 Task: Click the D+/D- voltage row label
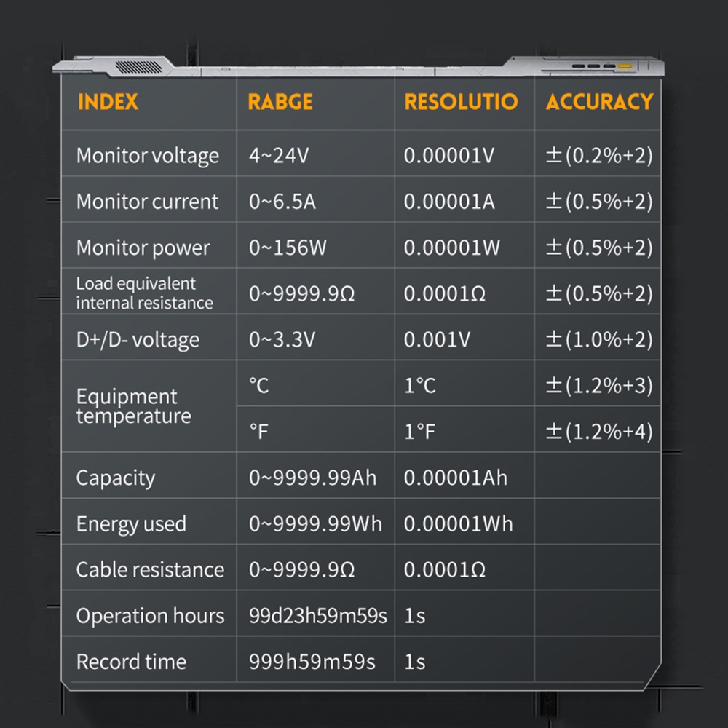tap(138, 340)
